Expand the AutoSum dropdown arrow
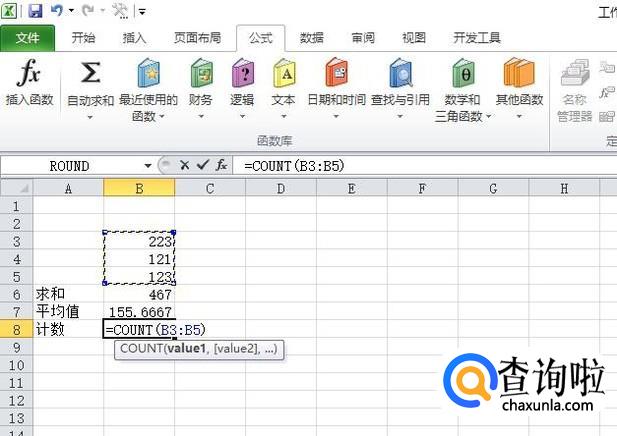This screenshot has width=617, height=436. (x=90, y=117)
